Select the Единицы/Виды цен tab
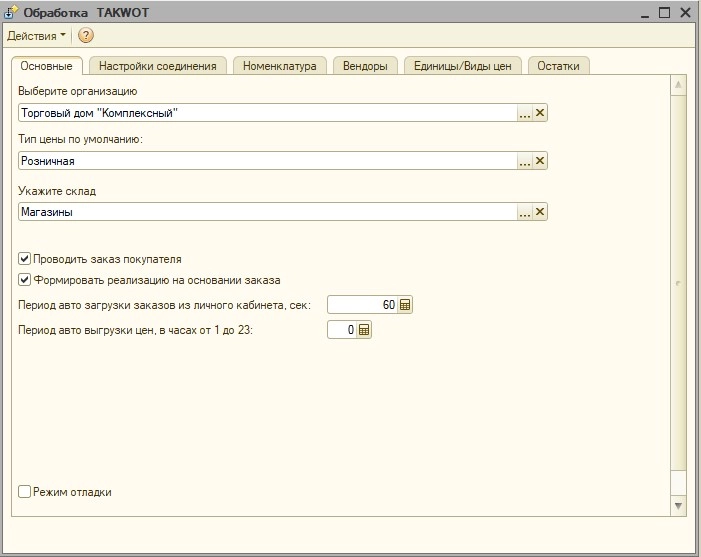Image resolution: width=701 pixels, height=557 pixels. [x=462, y=66]
